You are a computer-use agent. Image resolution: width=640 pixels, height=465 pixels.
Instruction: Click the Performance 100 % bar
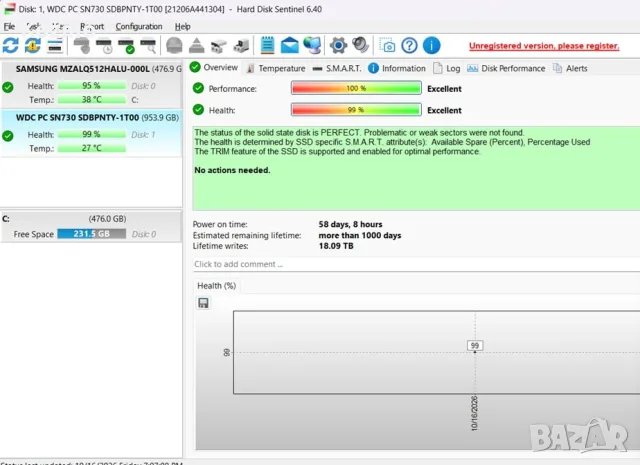pos(356,88)
